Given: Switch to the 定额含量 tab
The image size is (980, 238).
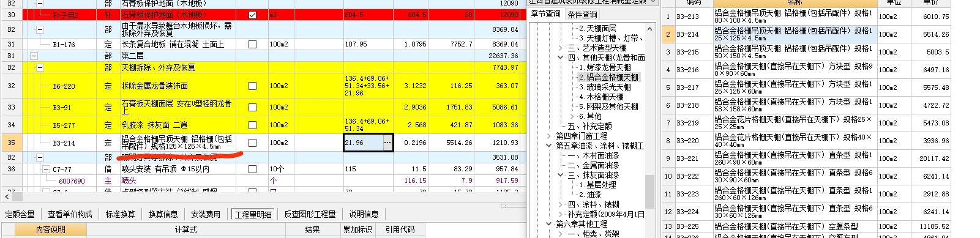Looking at the screenshot, I should point(20,214).
